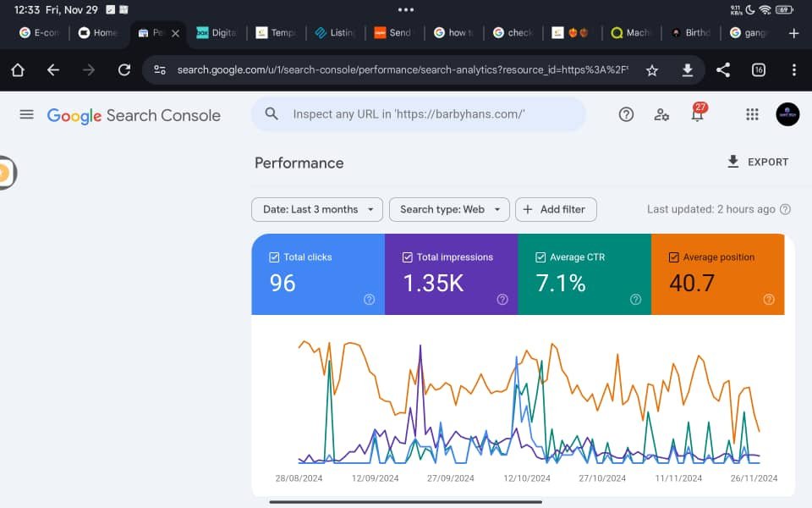Open the notifications bell with 27 alerts
Image resolution: width=812 pixels, height=508 pixels.
698,114
